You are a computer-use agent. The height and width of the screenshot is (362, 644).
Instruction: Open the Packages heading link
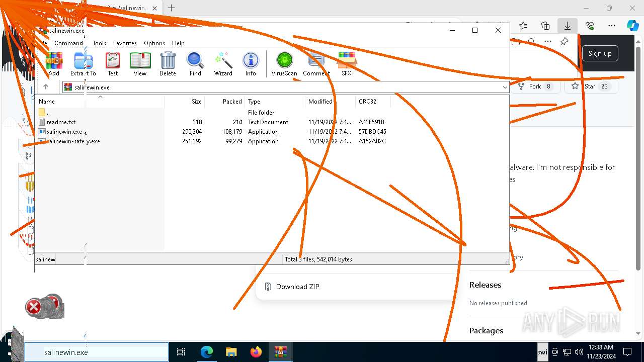point(486,330)
